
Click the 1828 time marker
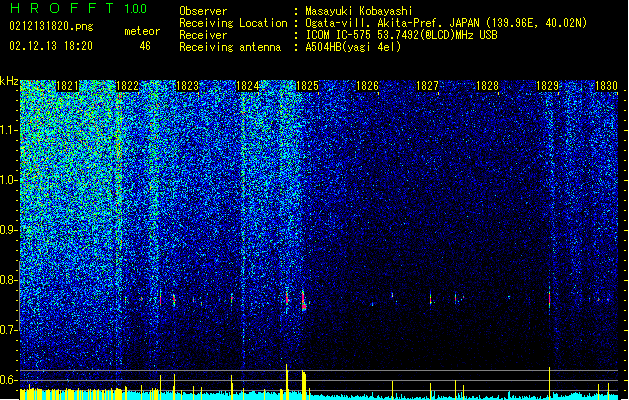487,86
